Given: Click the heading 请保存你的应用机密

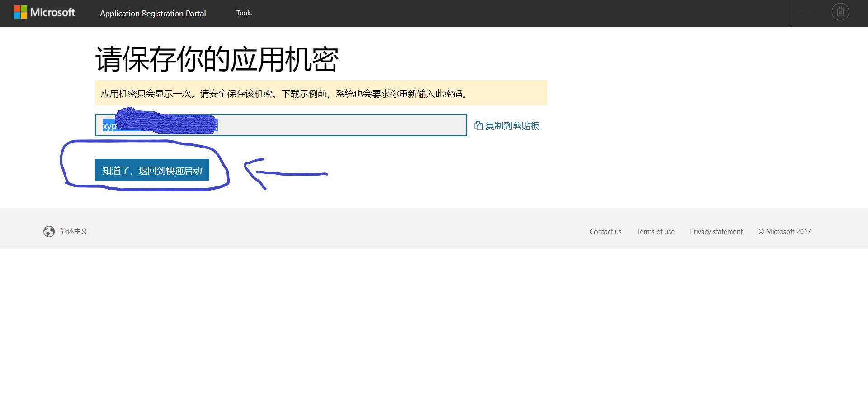Looking at the screenshot, I should (x=217, y=59).
